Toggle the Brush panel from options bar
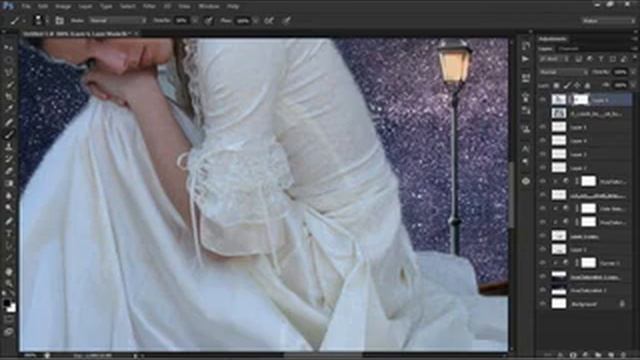This screenshot has width=640, height=360. (x=60, y=20)
